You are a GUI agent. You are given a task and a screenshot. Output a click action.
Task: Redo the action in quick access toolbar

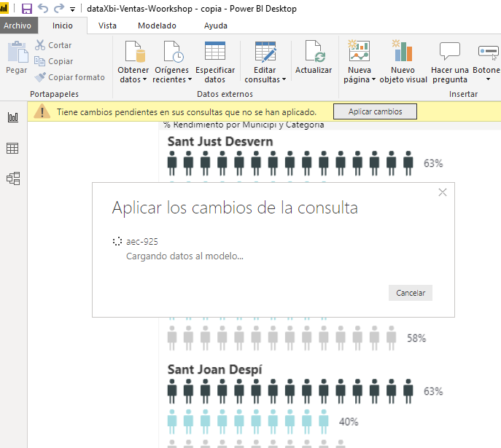[x=59, y=8]
